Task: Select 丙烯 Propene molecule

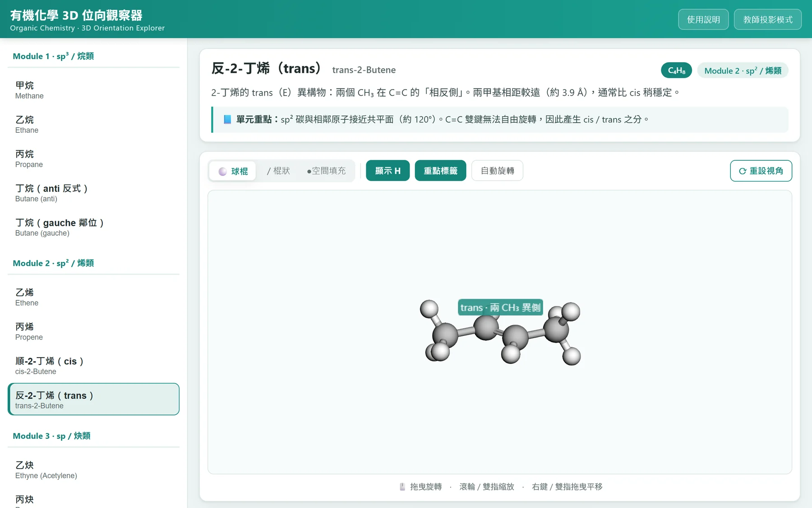Action: (x=93, y=331)
